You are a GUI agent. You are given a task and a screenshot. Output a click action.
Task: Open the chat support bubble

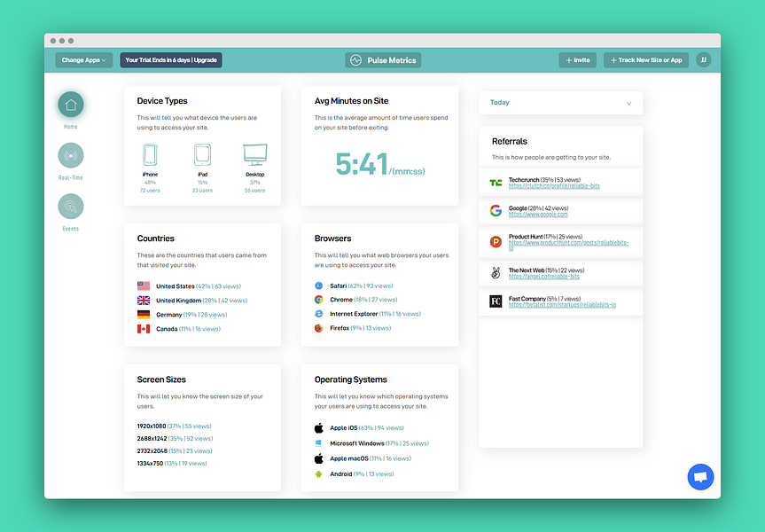700,476
